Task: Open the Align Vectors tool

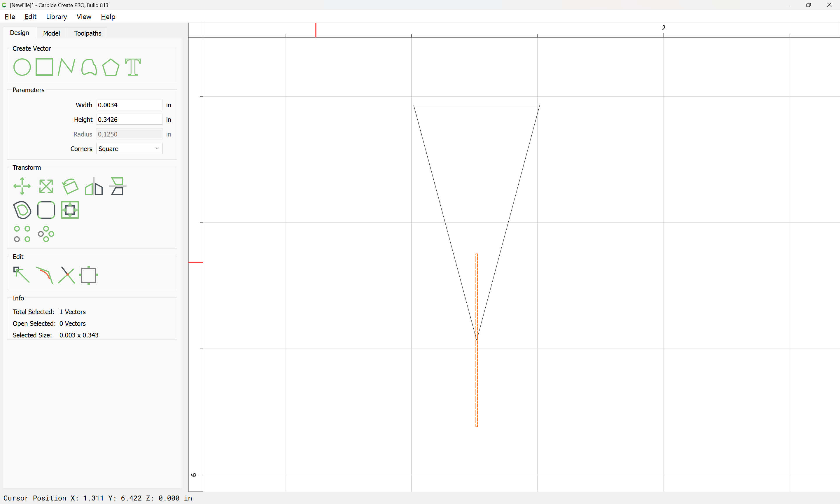Action: coord(70,210)
